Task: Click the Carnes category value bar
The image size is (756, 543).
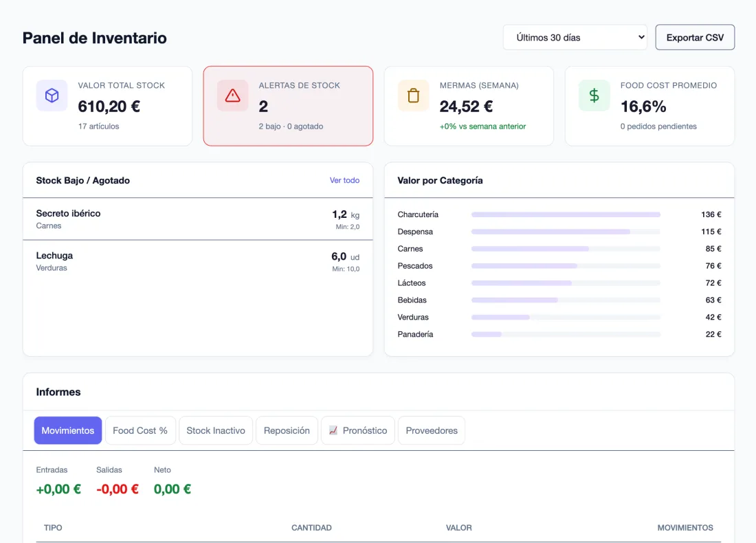Action: (566, 249)
